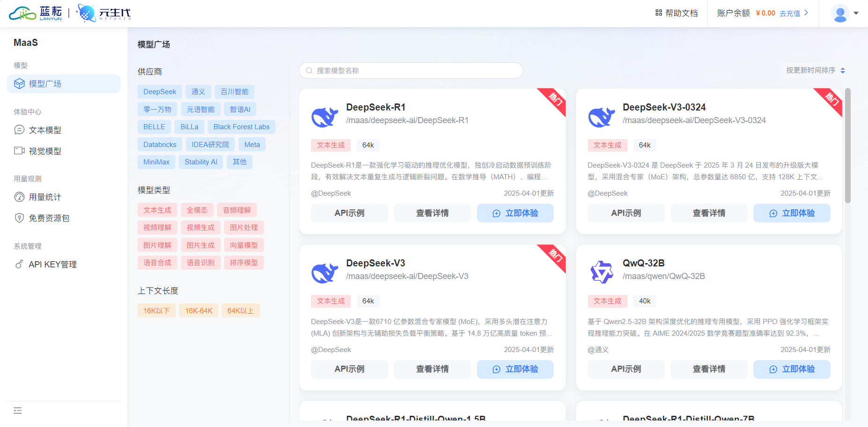
Task: Click the search box for model names
Action: (x=411, y=71)
